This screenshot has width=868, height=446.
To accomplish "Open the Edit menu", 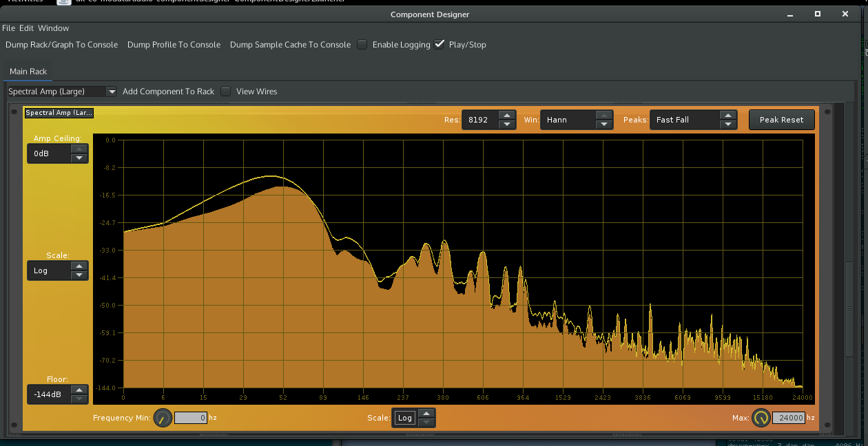I will 27,28.
